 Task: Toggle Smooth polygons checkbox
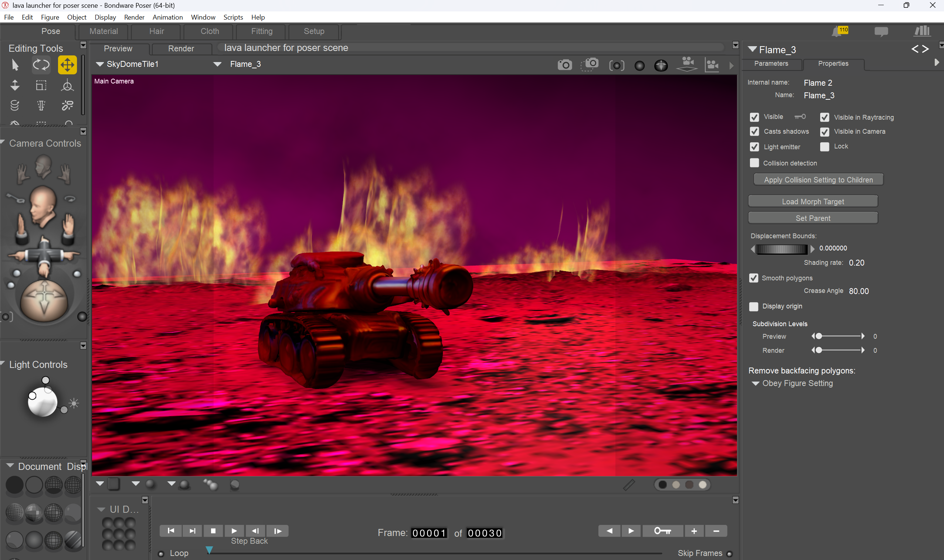coord(753,278)
